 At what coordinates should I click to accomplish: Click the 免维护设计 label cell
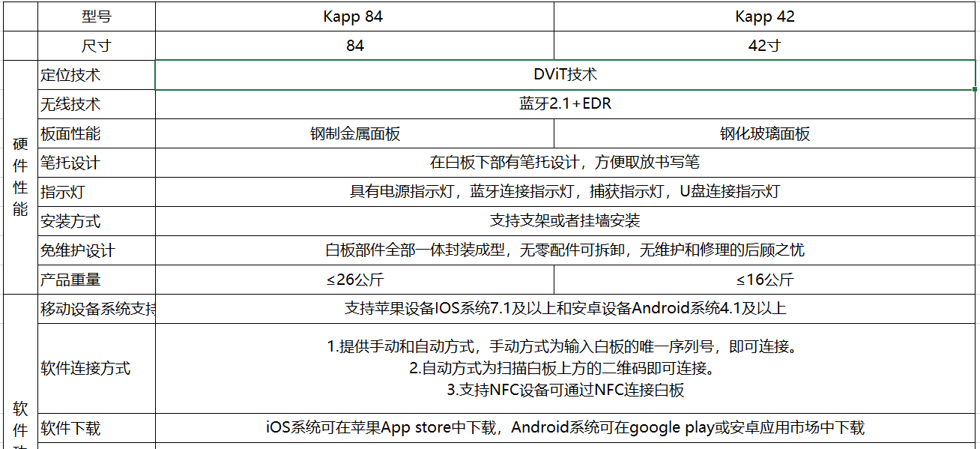pos(96,250)
